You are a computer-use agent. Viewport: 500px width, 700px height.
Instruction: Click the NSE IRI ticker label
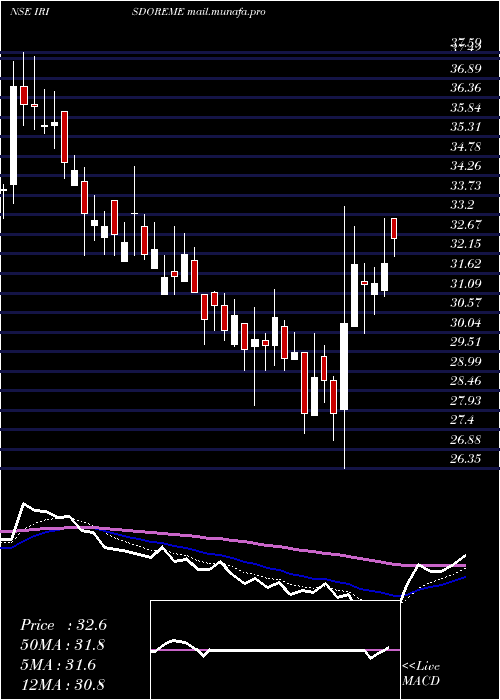pos(29,12)
